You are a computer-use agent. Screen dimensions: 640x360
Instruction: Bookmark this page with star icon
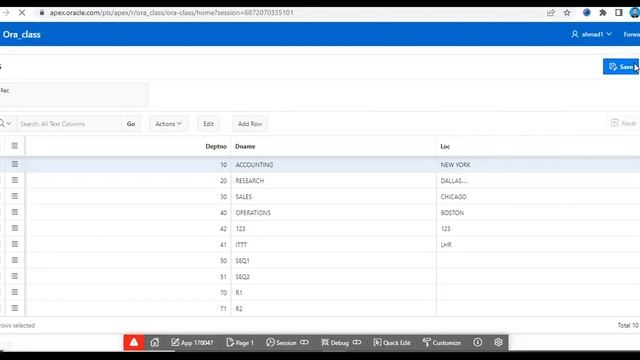(x=567, y=13)
